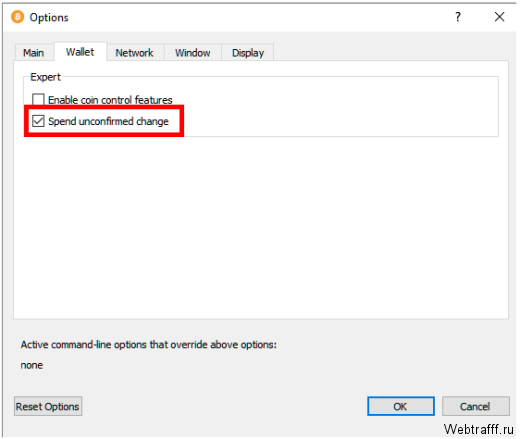Open the Display tab
Viewport: 520px width, 439px height.
click(x=248, y=53)
